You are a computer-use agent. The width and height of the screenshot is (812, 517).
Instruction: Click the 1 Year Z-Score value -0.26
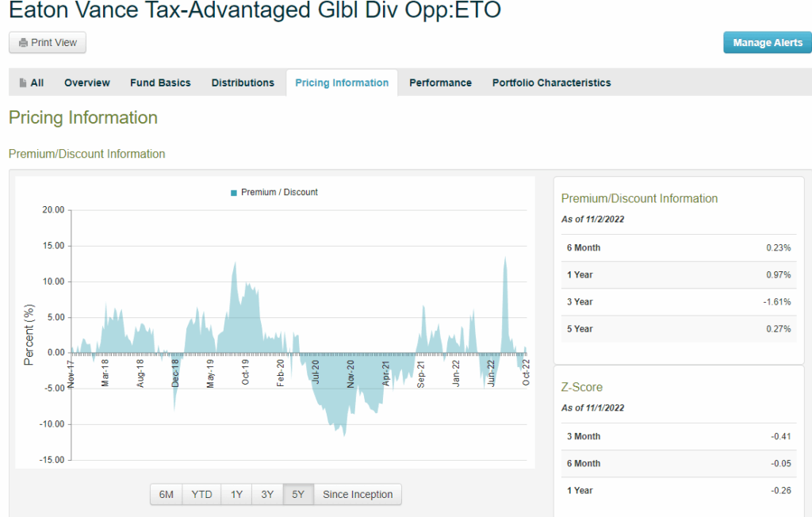(x=780, y=490)
